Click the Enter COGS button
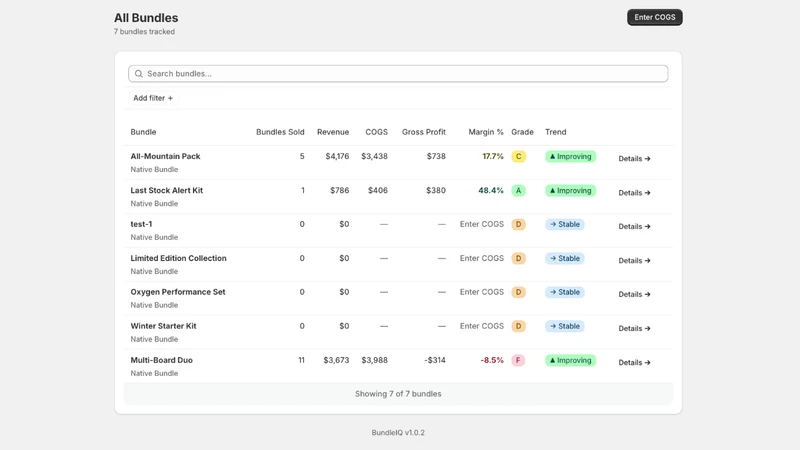This screenshot has width=800, height=450. [655, 17]
